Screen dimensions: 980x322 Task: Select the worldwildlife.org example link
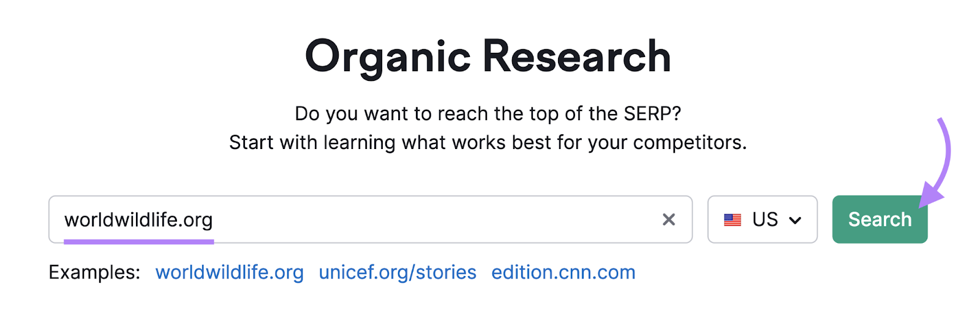(x=229, y=272)
